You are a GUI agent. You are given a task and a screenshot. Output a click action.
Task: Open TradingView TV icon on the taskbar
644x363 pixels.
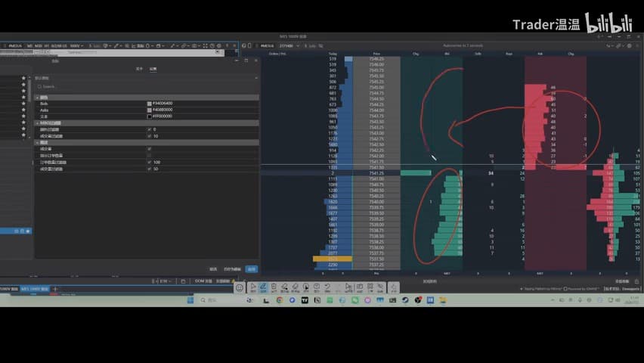click(305, 300)
